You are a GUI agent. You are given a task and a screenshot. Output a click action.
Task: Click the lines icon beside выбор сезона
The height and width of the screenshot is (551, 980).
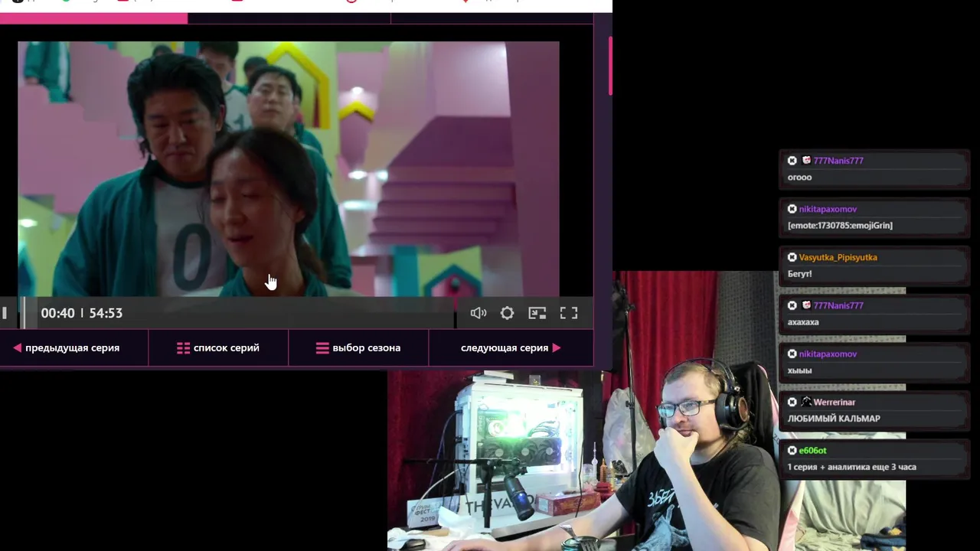(322, 347)
